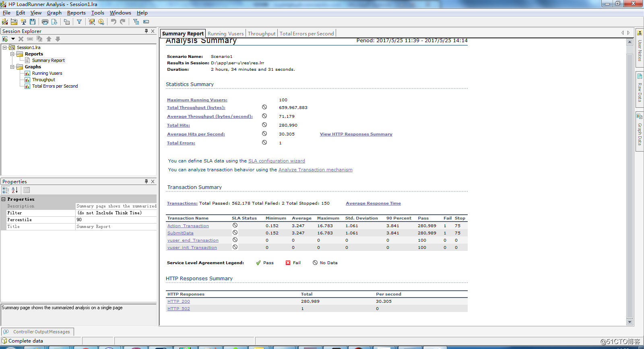The height and width of the screenshot is (349, 644).
Task: Switch to Total Errors per Second tab
Action: click(x=307, y=34)
